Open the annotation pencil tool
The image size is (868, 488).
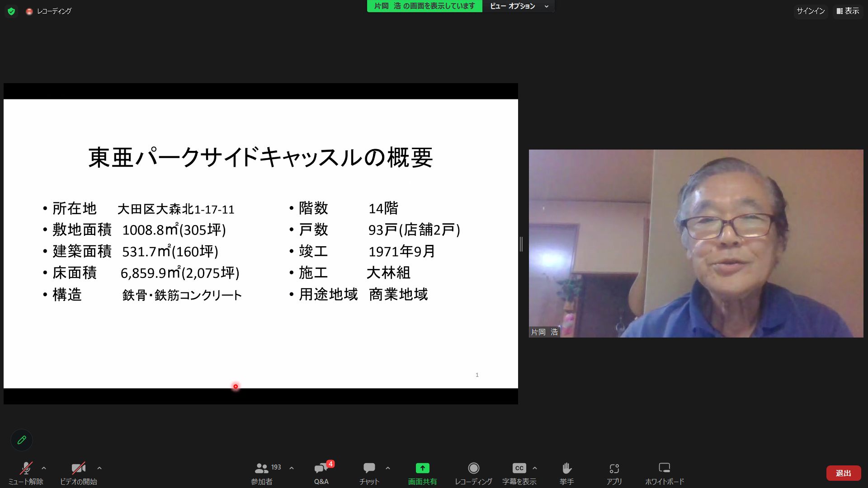coord(22,440)
